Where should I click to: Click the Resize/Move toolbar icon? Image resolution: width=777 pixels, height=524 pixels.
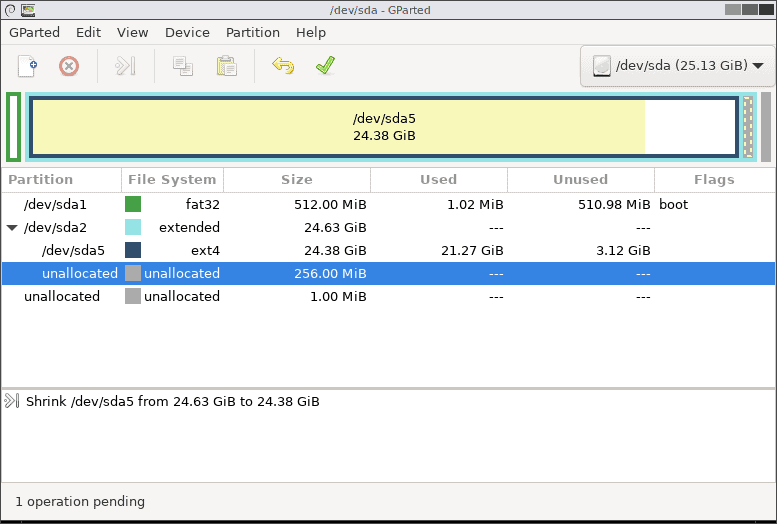pyautogui.click(x=125, y=66)
